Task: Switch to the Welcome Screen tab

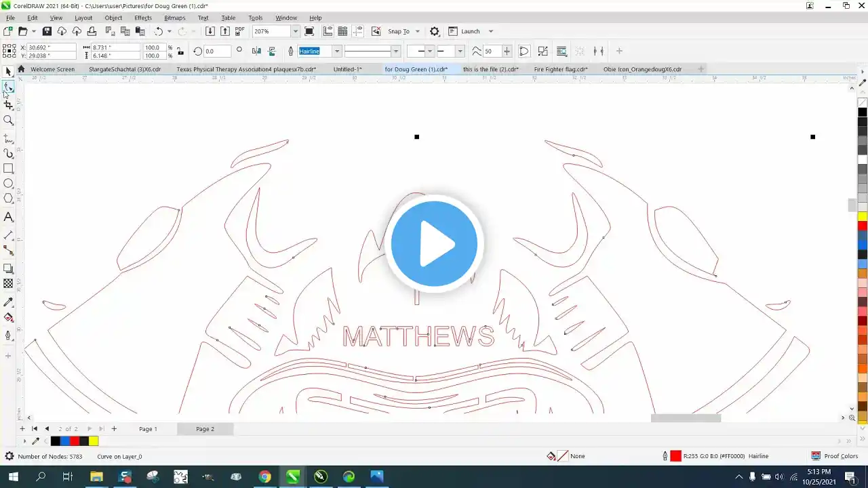Action: click(x=52, y=69)
